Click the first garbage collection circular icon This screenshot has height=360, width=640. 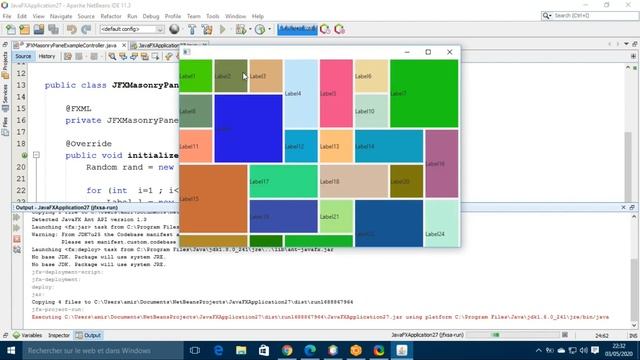click(325, 29)
